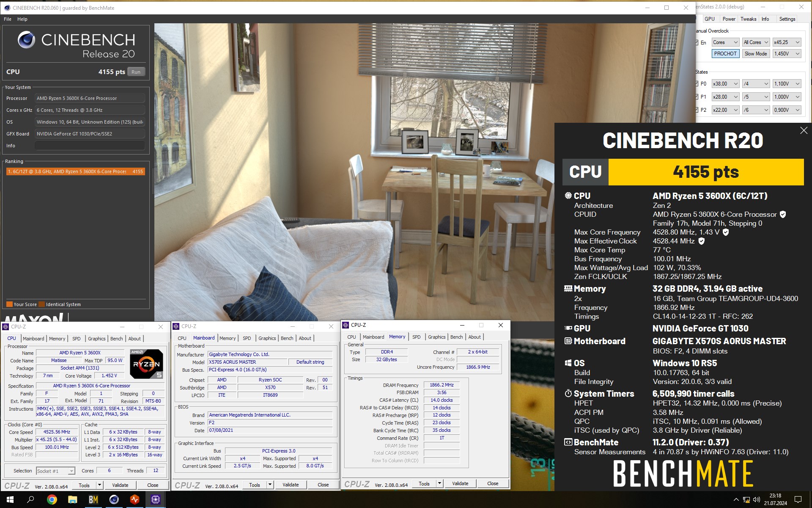Viewport: 812px width, 508px height.
Task: Open the red pulse-monitor taskbar icon
Action: coord(134,500)
